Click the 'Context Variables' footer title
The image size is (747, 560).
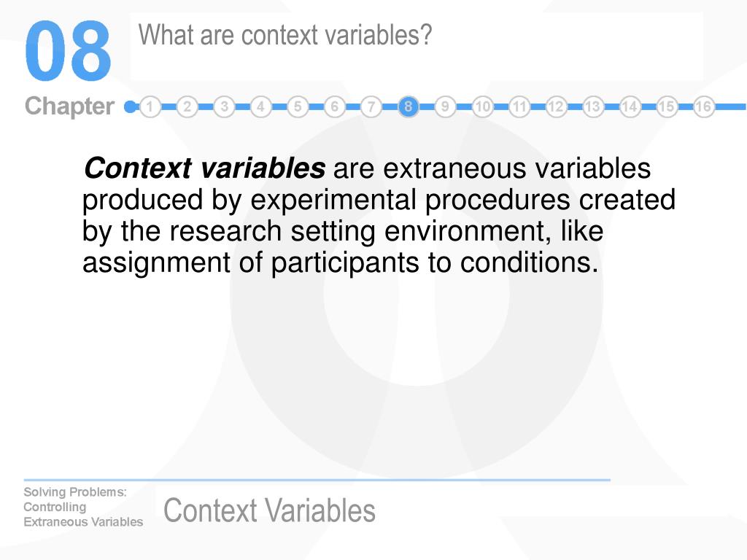coord(269,510)
